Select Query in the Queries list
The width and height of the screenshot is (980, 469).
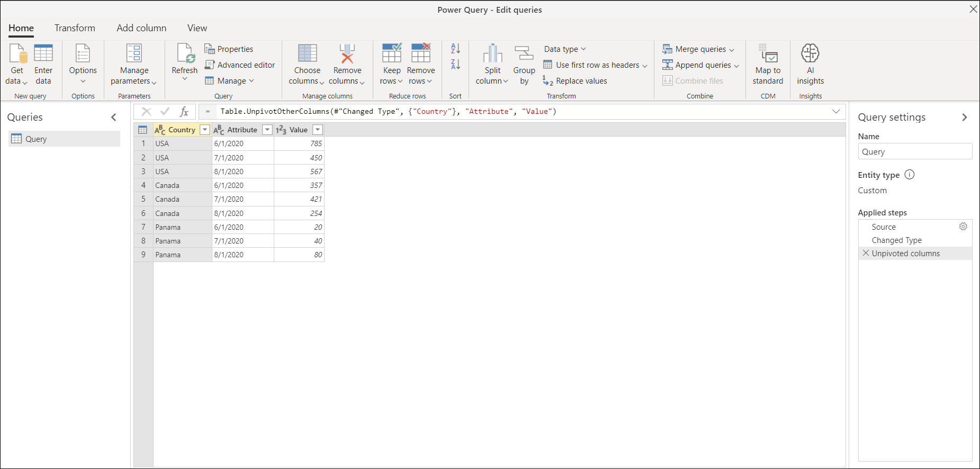(65, 139)
